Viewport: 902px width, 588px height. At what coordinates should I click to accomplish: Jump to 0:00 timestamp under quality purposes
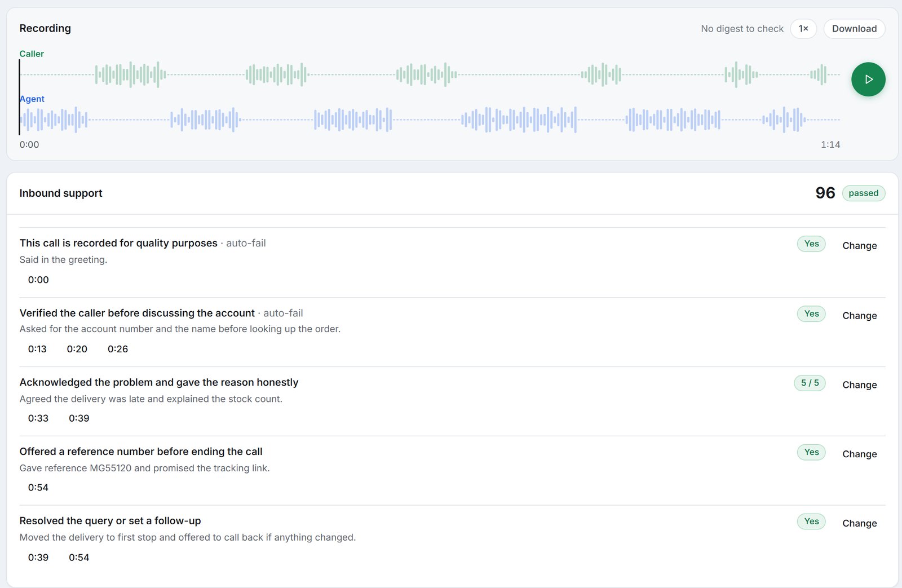point(38,280)
